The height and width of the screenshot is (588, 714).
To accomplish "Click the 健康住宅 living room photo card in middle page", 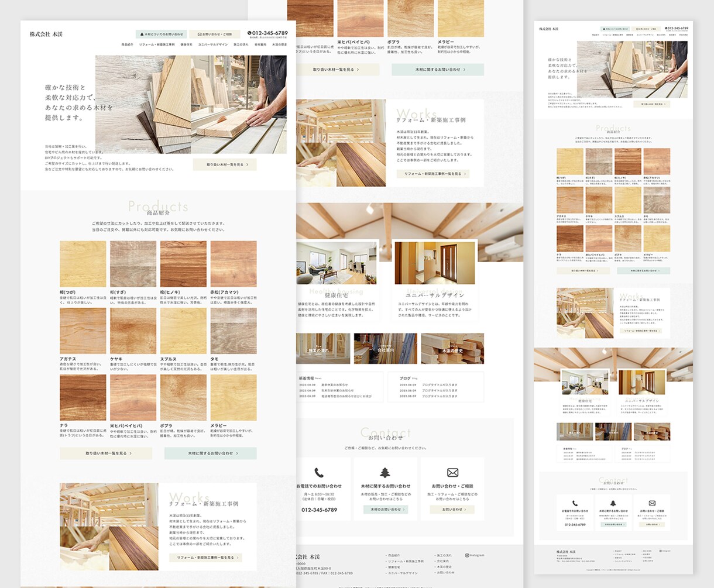I will [x=337, y=263].
